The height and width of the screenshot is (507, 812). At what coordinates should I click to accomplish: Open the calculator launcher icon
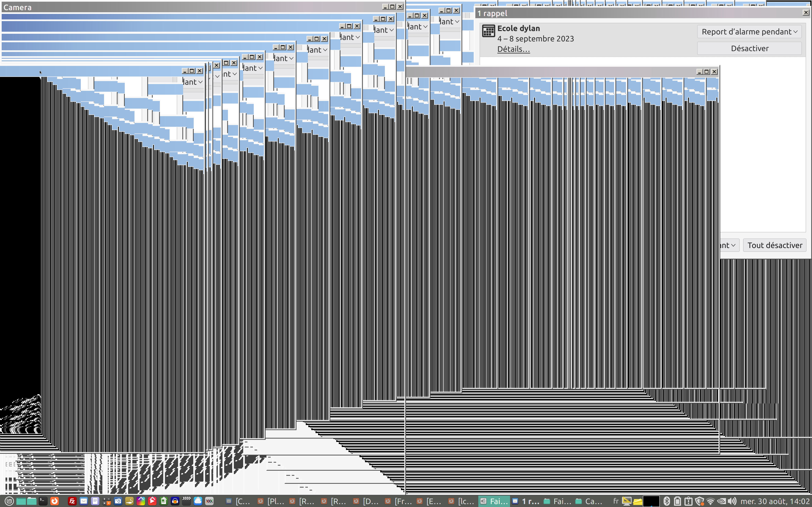[106, 501]
